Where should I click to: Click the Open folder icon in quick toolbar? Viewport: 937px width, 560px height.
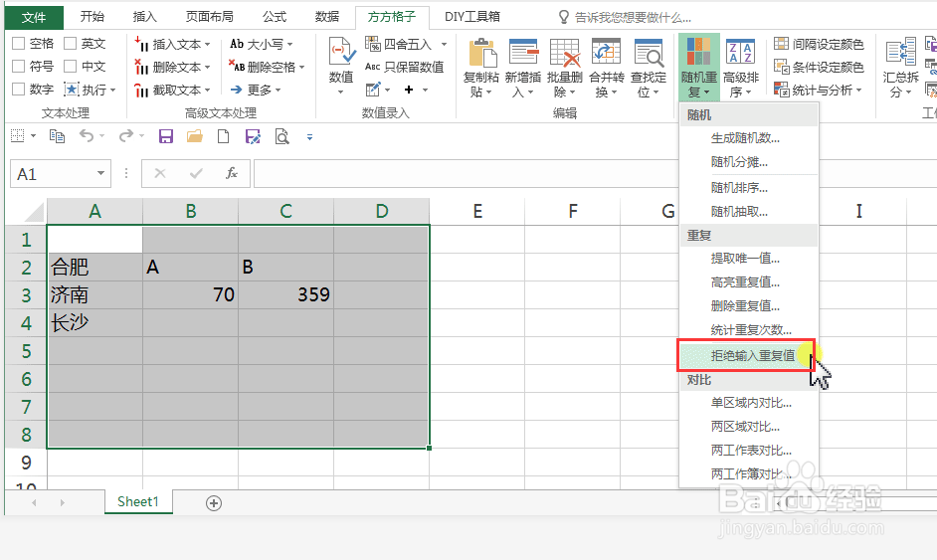point(194,137)
